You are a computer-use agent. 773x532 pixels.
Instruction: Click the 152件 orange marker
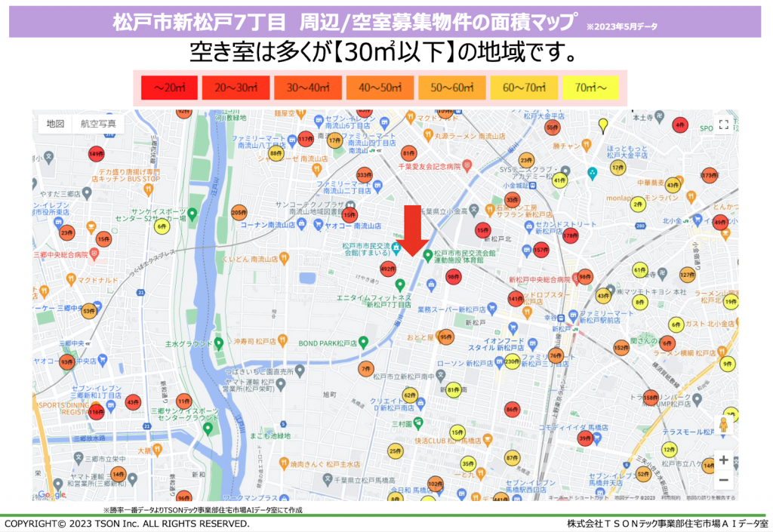pyautogui.click(x=621, y=348)
